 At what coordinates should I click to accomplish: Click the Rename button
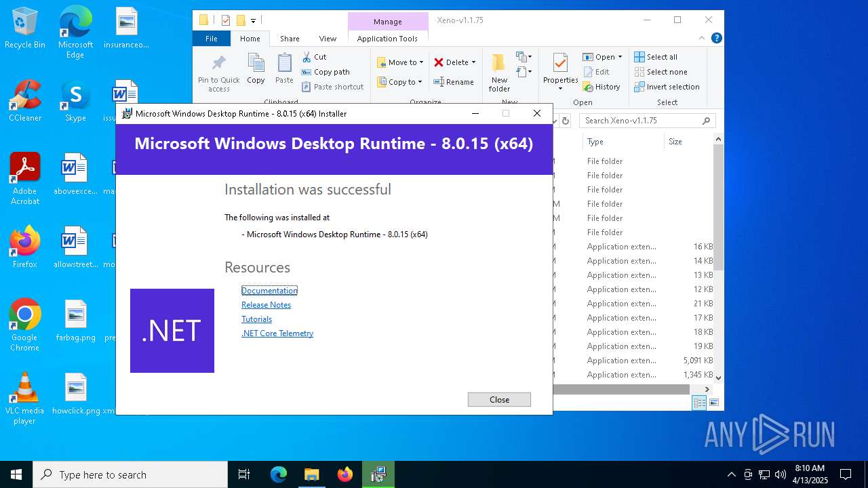click(454, 82)
